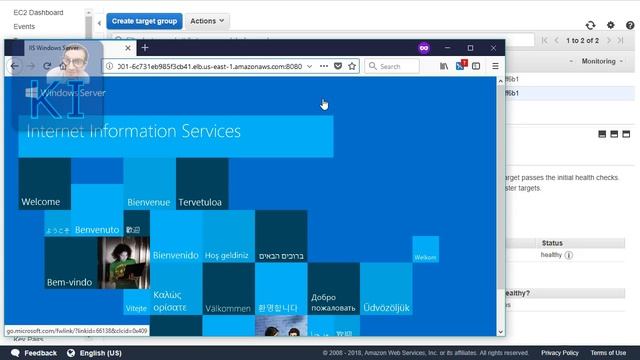
Task: Open the site information icon in the address bar
Action: tap(109, 66)
